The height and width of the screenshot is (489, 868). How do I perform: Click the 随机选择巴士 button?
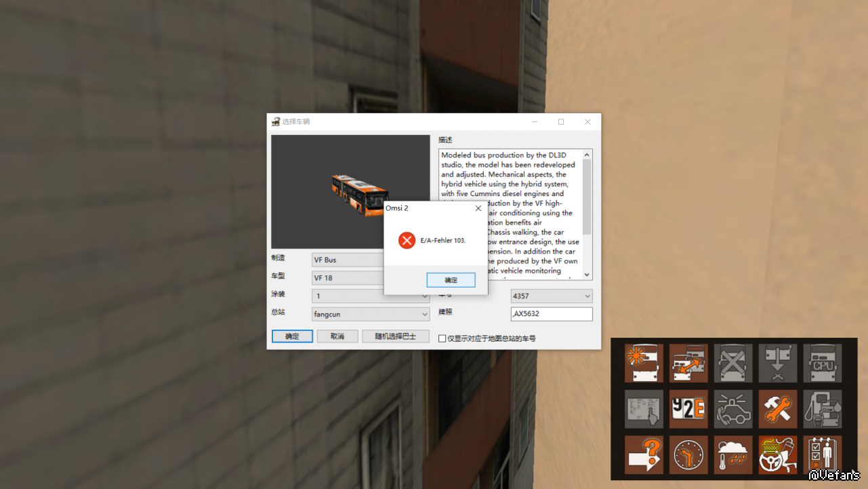[396, 336]
